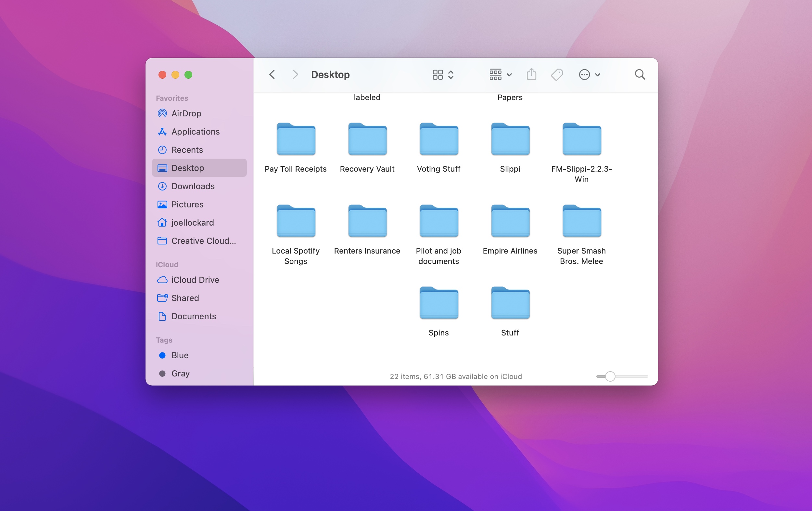Image resolution: width=812 pixels, height=511 pixels.
Task: Select the Pay Toll Receipts folder
Action: (296, 139)
